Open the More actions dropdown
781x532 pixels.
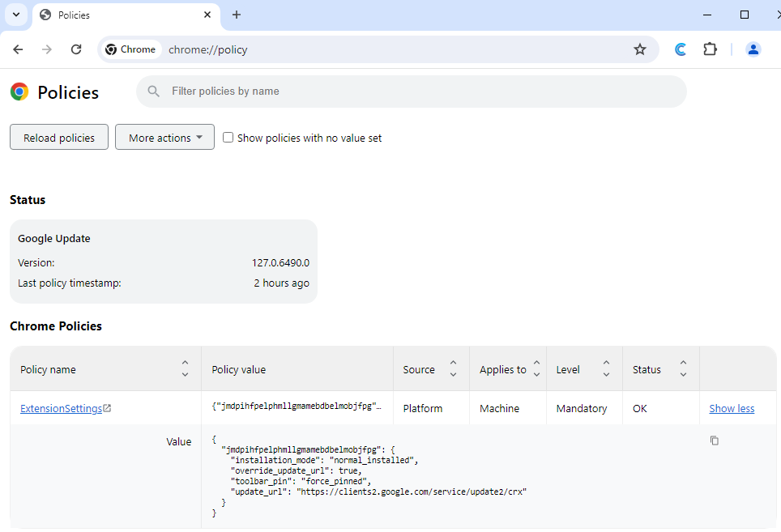[164, 138]
